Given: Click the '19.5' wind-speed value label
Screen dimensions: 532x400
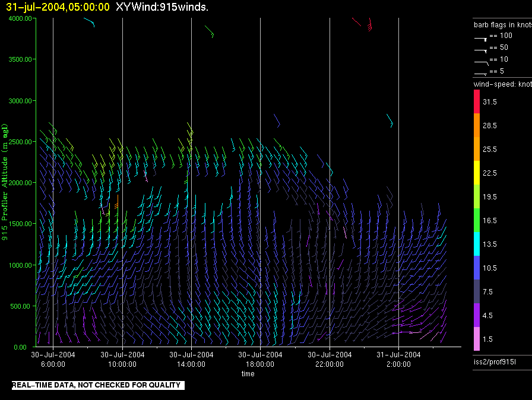Looking at the screenshot, I should tap(490, 197).
